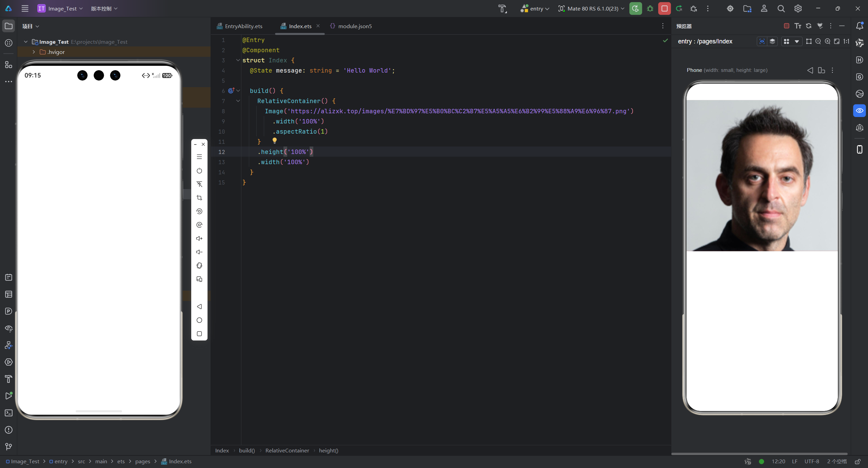Stop the previewer with red square
Screen dimensions: 868x468
point(787,26)
